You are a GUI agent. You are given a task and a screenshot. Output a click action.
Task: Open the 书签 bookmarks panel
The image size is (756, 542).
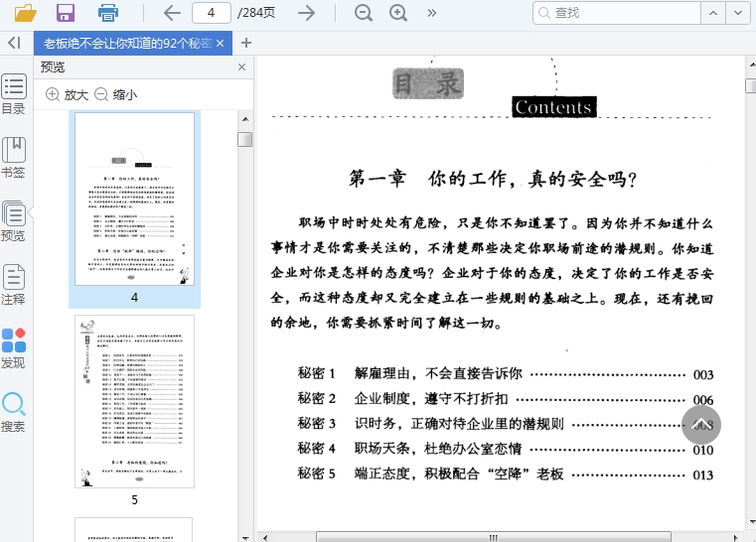(14, 158)
